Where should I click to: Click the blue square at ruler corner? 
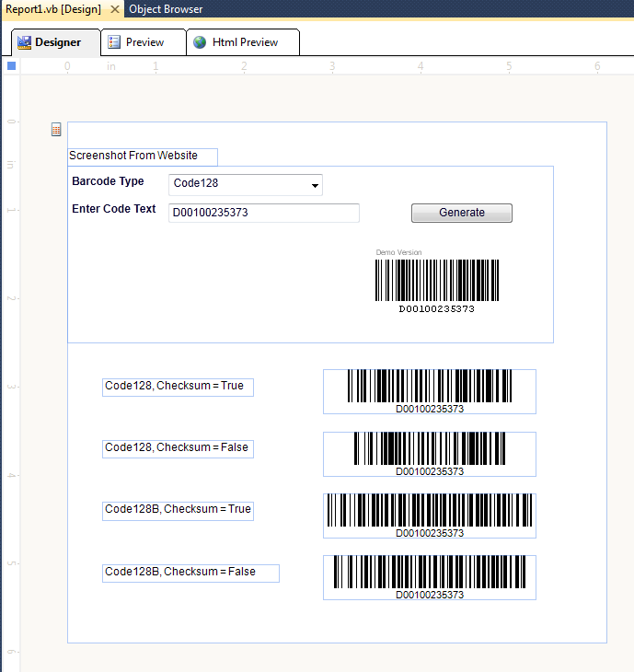click(12, 65)
